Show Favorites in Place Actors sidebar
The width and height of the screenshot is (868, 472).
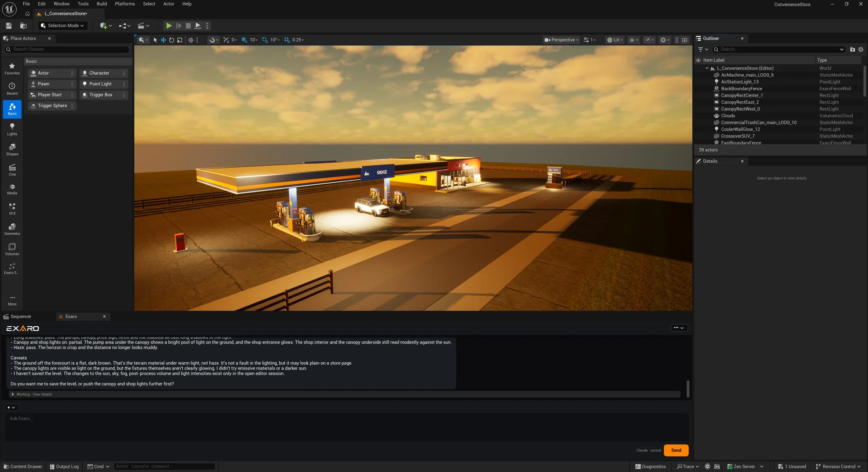pos(12,69)
